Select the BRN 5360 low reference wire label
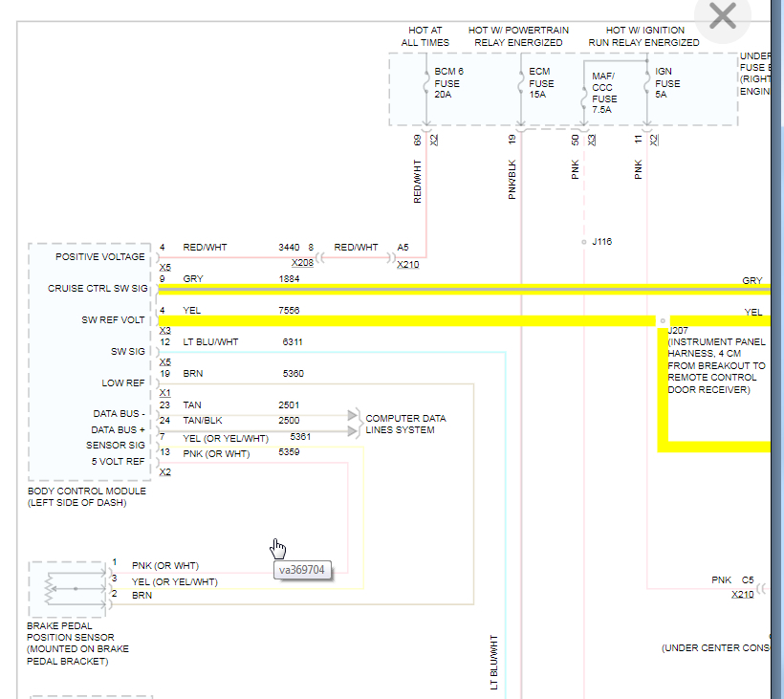 click(x=193, y=374)
